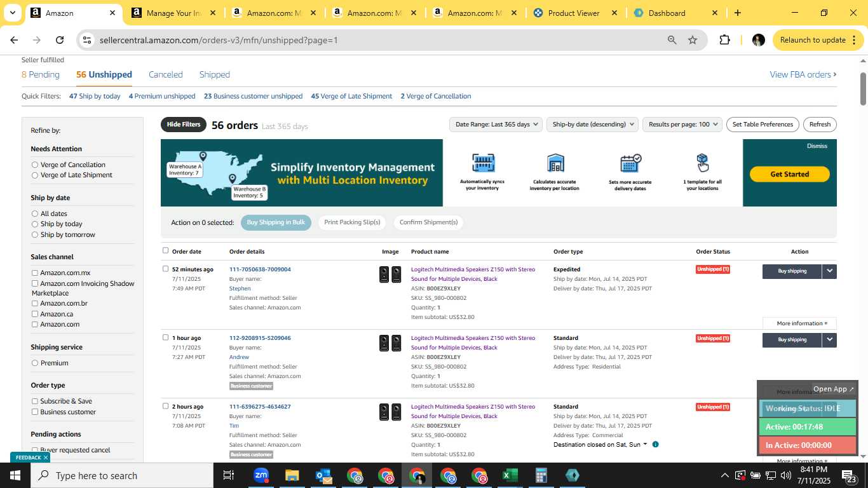Open Excel from the taskbar
Screen dimensions: 868x488
tap(510, 475)
